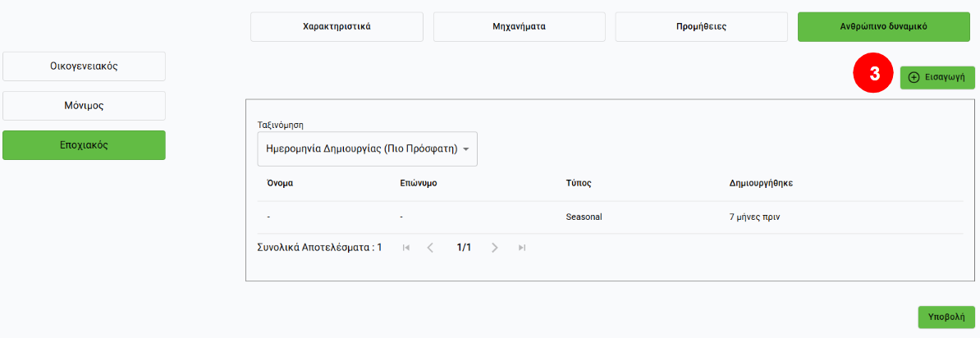This screenshot has width=980, height=338.
Task: Click the Δημιουργήθηκε column header
Action: point(760,183)
